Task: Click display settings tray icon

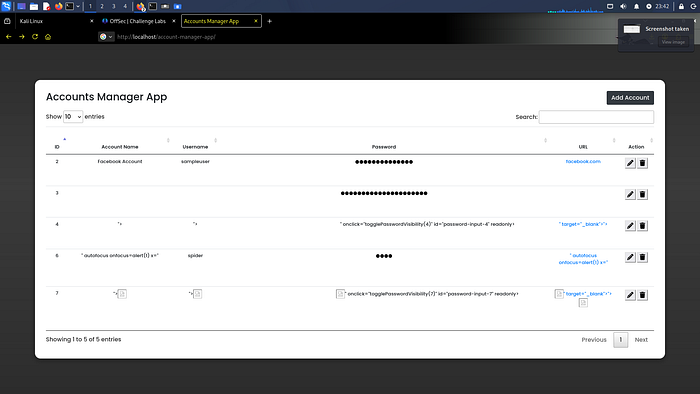Action: click(610, 6)
